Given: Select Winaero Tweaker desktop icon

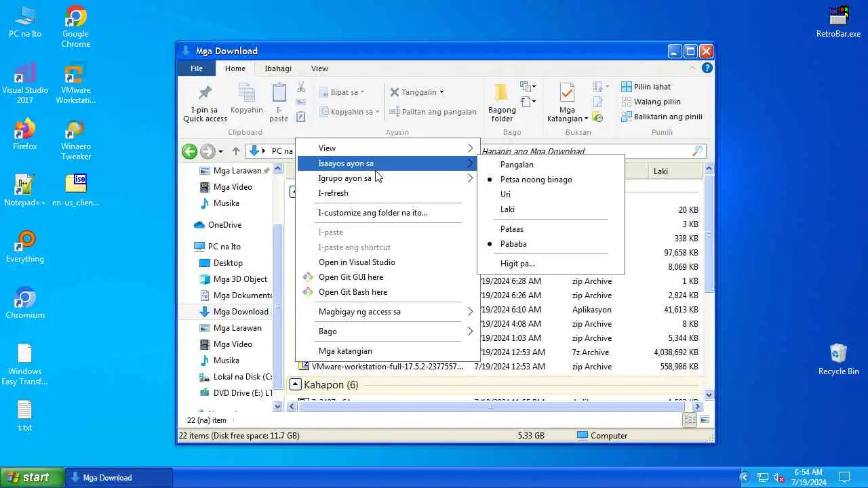Looking at the screenshot, I should [75, 140].
